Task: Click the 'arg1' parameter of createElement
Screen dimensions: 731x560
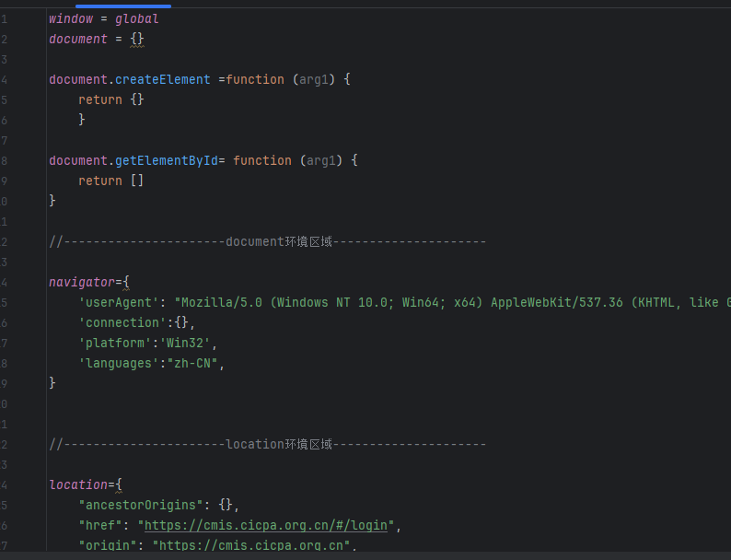Action: pos(314,80)
